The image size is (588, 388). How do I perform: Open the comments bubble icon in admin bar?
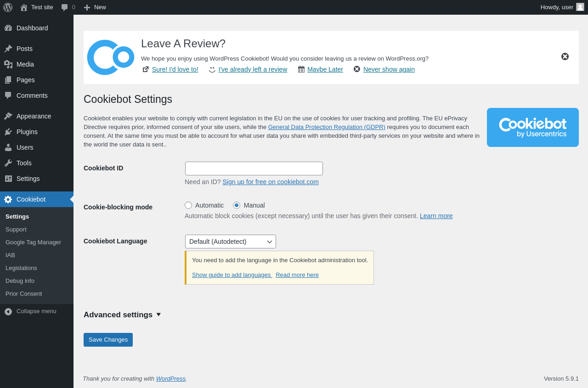[x=65, y=7]
